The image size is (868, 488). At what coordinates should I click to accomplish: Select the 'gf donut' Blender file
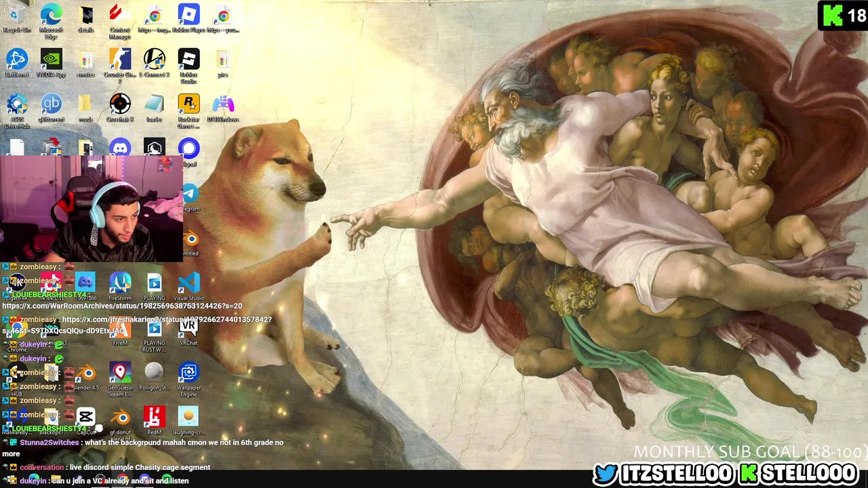(x=120, y=422)
